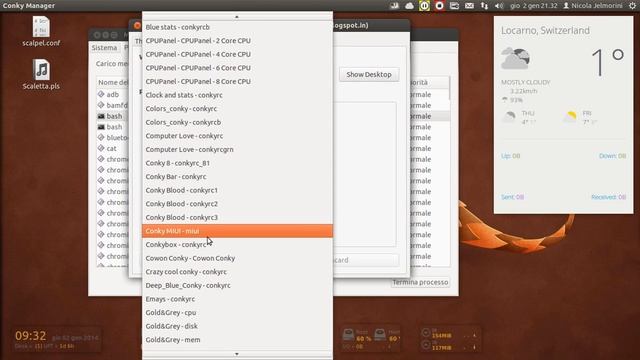Image resolution: width=640 pixels, height=360 pixels.
Task: Select the adb process row
Action: tap(113, 95)
